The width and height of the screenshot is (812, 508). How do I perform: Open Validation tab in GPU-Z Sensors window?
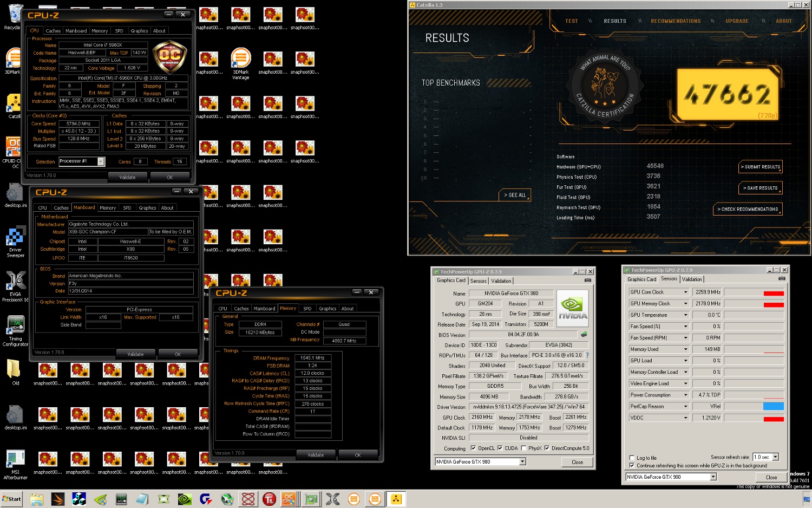point(692,279)
